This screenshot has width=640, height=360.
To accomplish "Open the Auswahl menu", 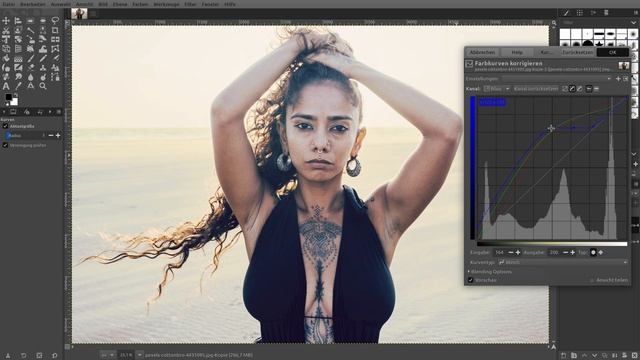I will coord(60,4).
